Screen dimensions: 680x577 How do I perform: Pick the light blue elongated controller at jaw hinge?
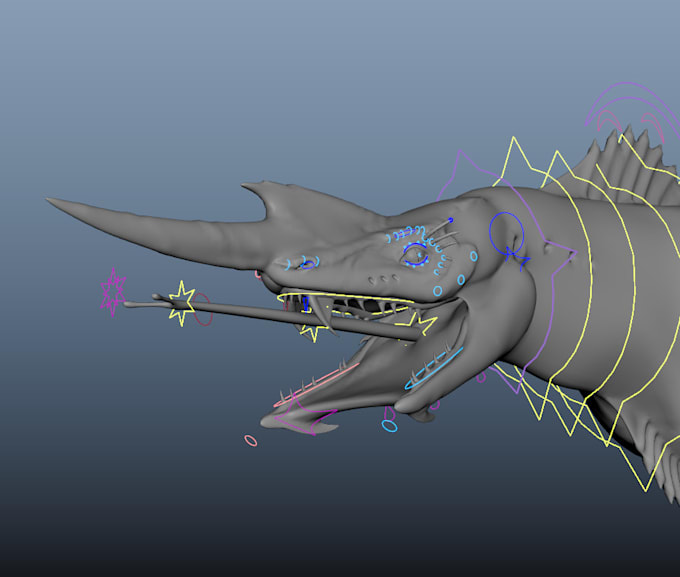tap(434, 368)
